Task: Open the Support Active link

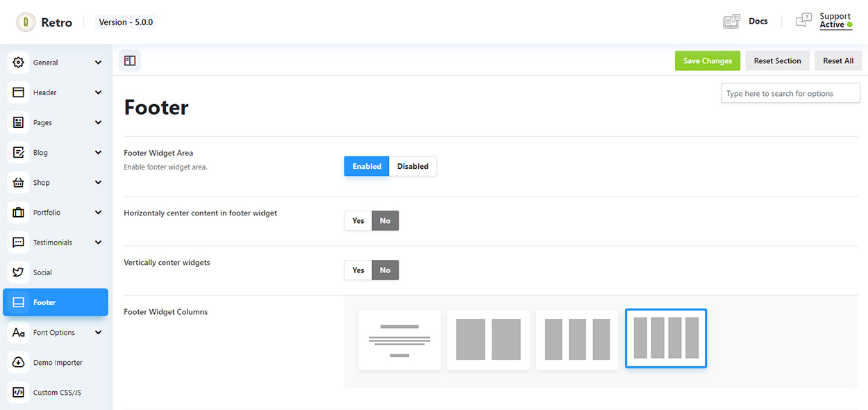Action: [x=835, y=21]
